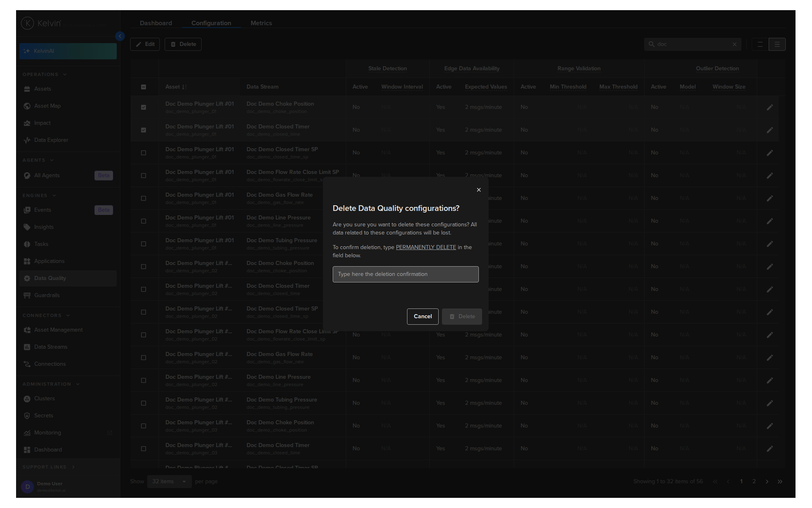
Task: Open Asset Map in the sidebar
Action: pos(68,106)
